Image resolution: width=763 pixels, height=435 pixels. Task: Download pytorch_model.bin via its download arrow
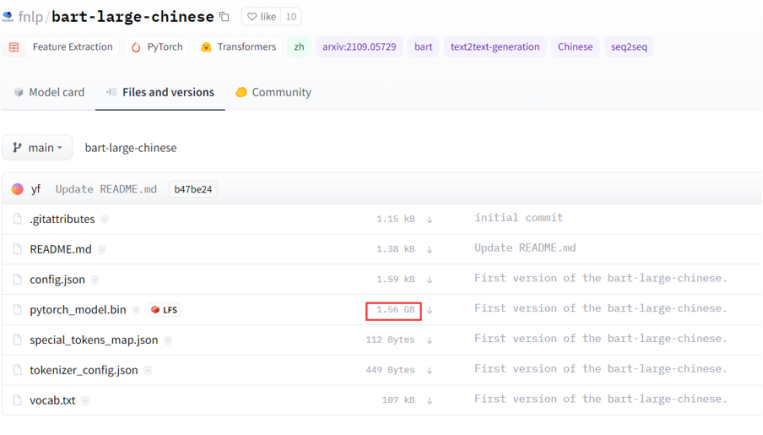pos(429,310)
